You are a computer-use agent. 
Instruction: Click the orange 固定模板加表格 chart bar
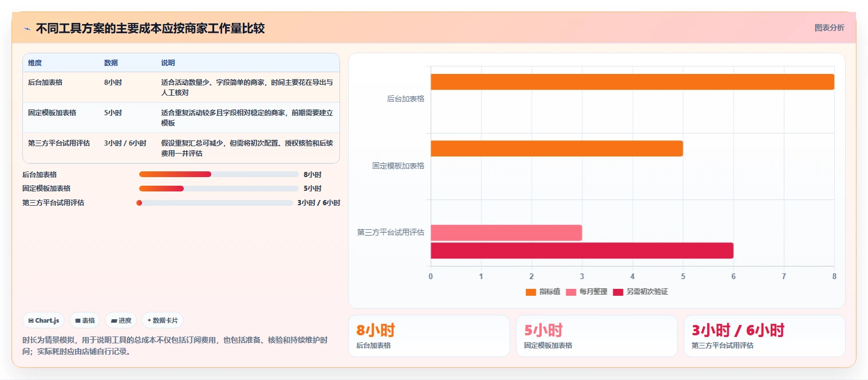click(557, 148)
